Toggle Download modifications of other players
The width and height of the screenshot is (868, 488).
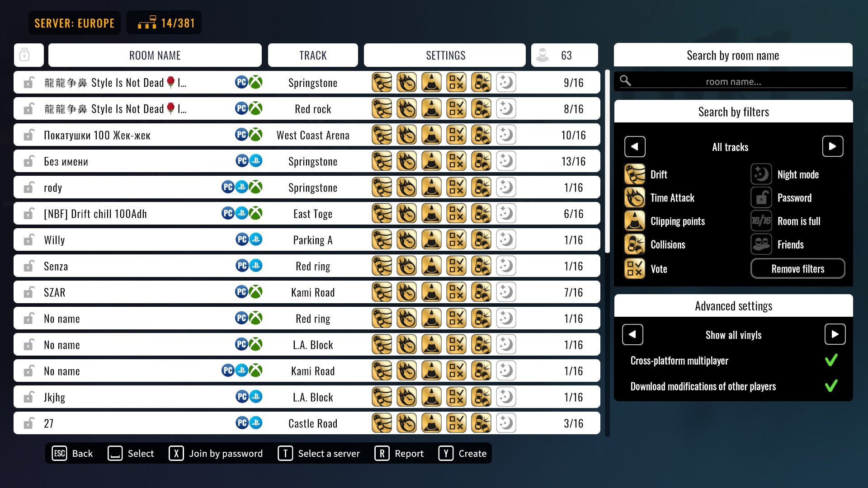pyautogui.click(x=833, y=385)
